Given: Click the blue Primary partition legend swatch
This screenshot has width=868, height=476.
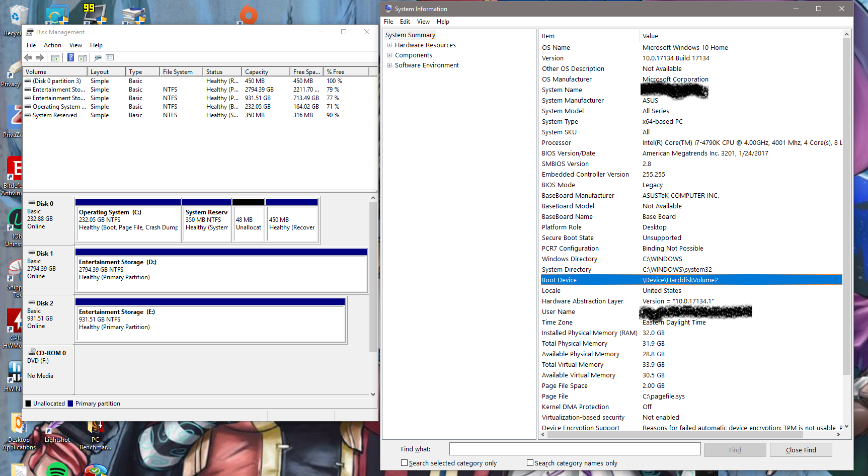Looking at the screenshot, I should [x=70, y=404].
